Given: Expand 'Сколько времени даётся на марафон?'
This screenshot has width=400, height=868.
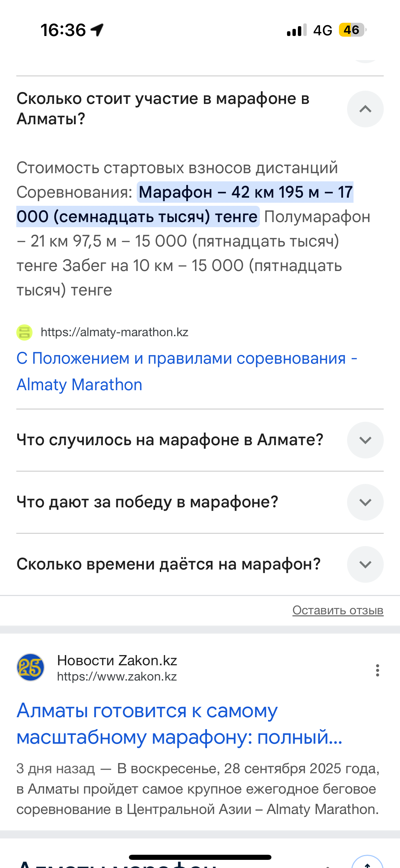Looking at the screenshot, I should 365,564.
